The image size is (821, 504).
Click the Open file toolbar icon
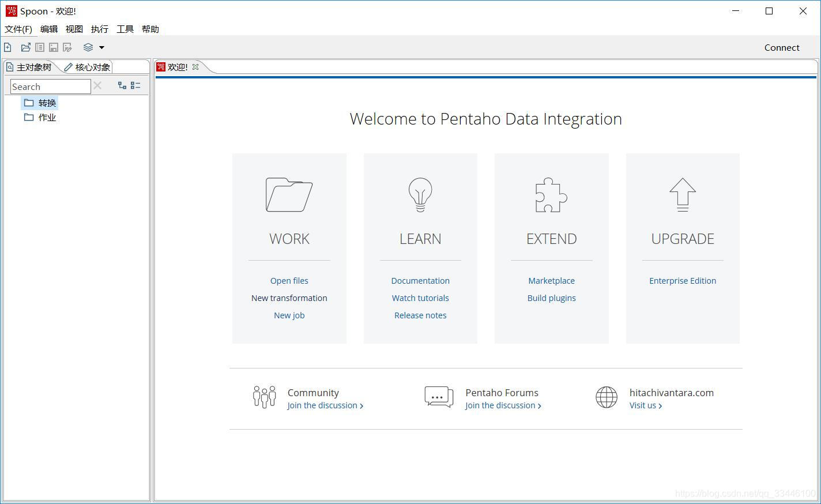[25, 47]
